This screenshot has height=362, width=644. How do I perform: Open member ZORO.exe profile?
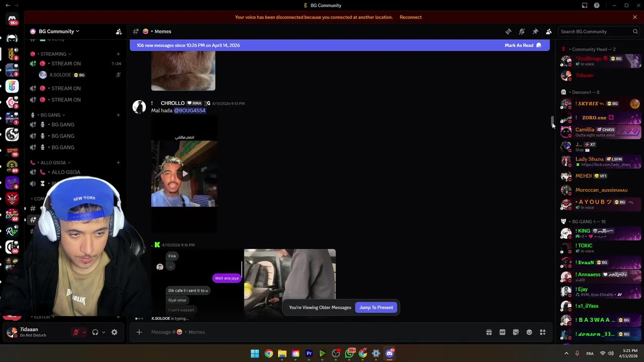601,118
